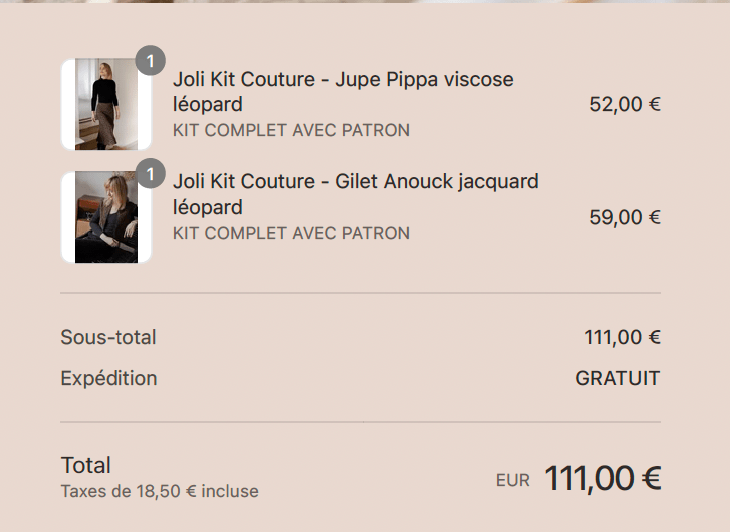Click the quantity badge on Gilet Anouck
The image size is (730, 532).
pyautogui.click(x=150, y=175)
